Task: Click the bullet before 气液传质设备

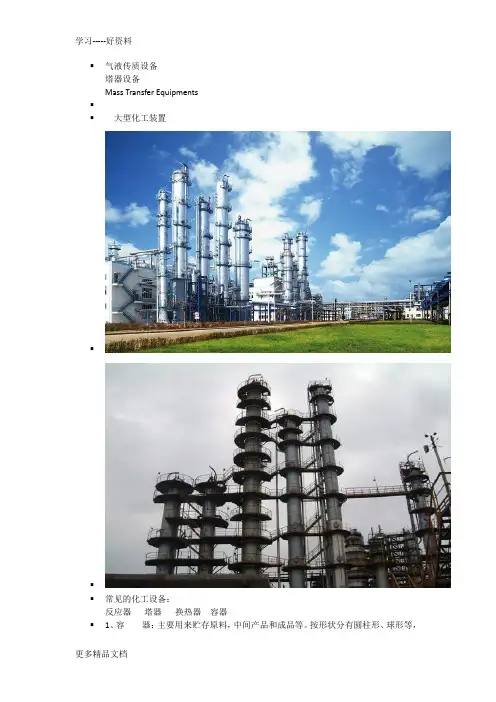Action: tap(92, 66)
